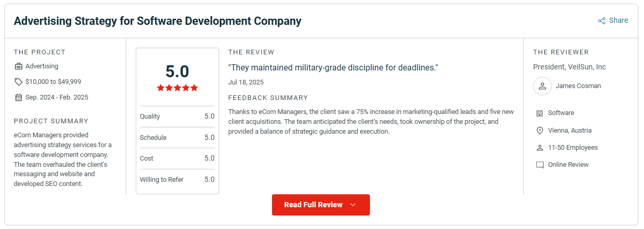Click the Read Full Review button
The width and height of the screenshot is (644, 229).
[321, 205]
